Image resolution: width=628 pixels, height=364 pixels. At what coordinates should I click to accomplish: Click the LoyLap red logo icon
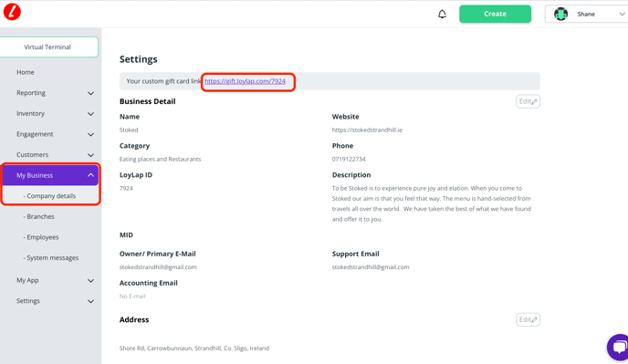(x=12, y=12)
